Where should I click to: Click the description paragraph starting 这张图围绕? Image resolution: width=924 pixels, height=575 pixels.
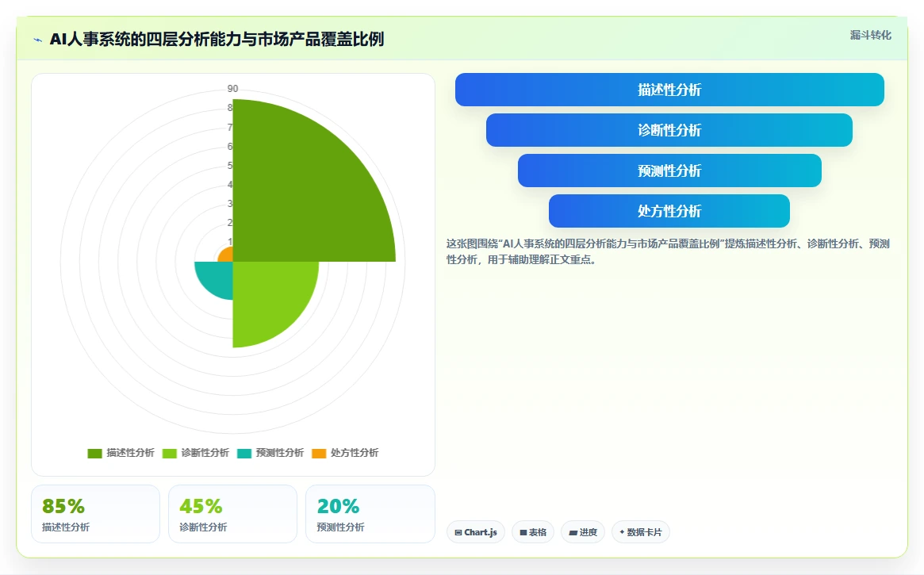(668, 251)
